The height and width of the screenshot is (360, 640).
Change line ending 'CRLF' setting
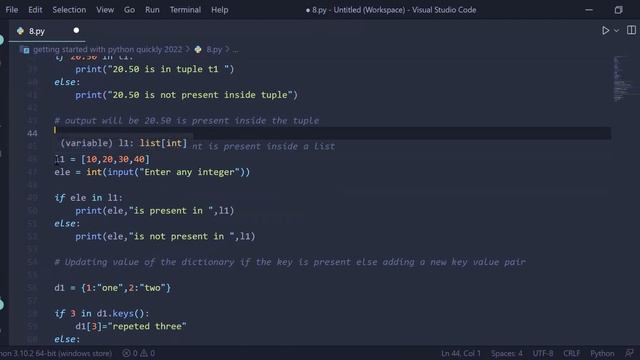571,353
